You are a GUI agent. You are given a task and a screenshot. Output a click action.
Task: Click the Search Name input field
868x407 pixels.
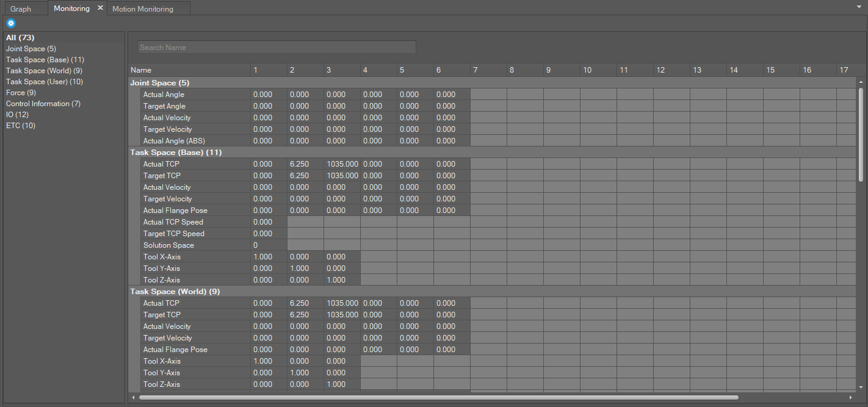pos(277,47)
